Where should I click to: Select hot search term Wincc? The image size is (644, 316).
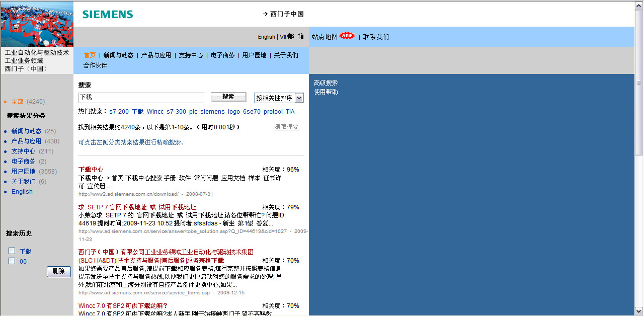pyautogui.click(x=155, y=112)
